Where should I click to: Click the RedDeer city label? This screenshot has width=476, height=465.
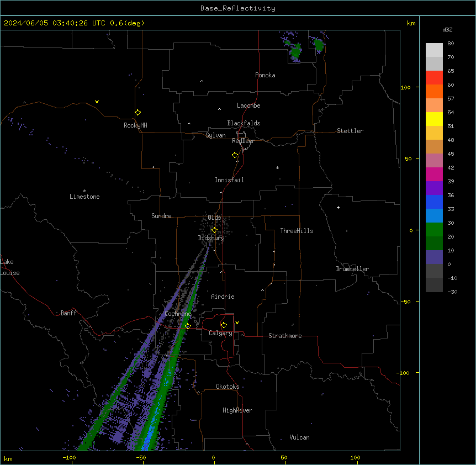[x=243, y=141]
